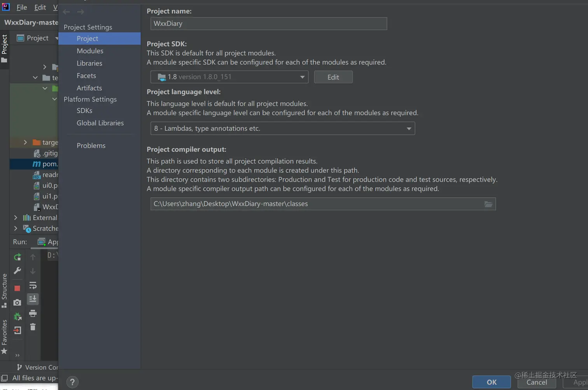Click the up arrow in Run panel
Screen dimensions: 588x390
click(33, 257)
